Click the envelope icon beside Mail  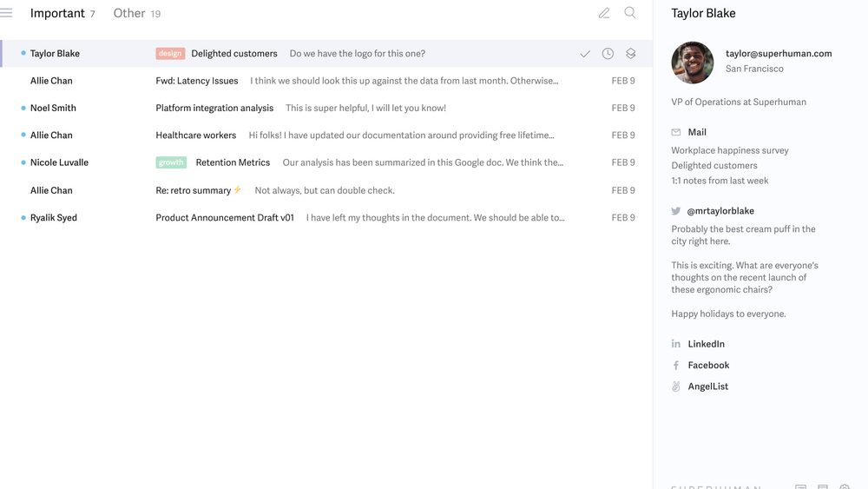click(x=676, y=132)
